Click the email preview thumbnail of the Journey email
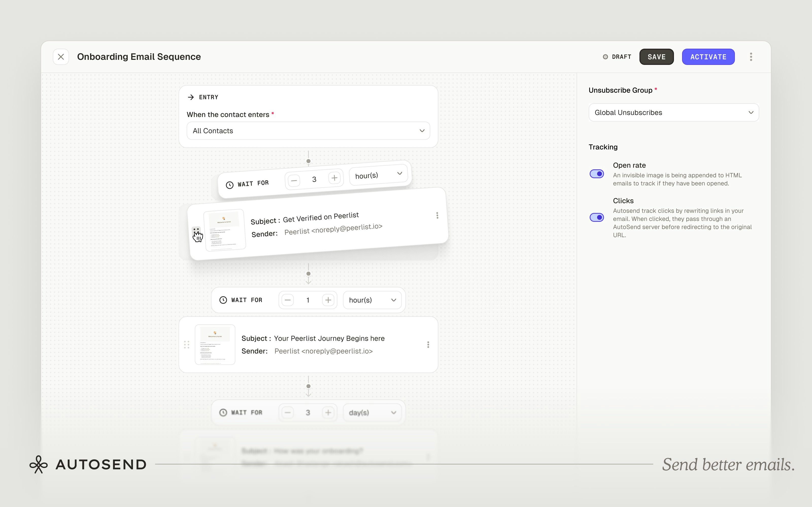Viewport: 812px width, 507px height. [x=215, y=344]
